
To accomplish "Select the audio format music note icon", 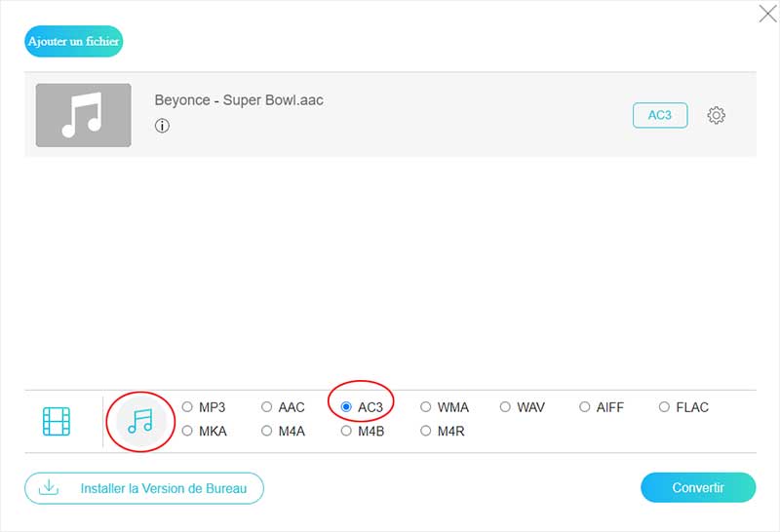I will pos(140,421).
